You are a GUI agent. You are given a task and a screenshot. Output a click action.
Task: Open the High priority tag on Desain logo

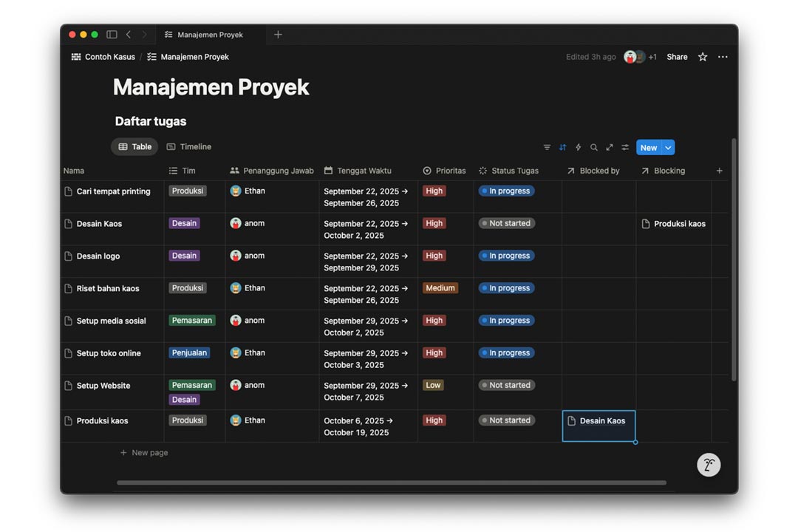coord(434,256)
